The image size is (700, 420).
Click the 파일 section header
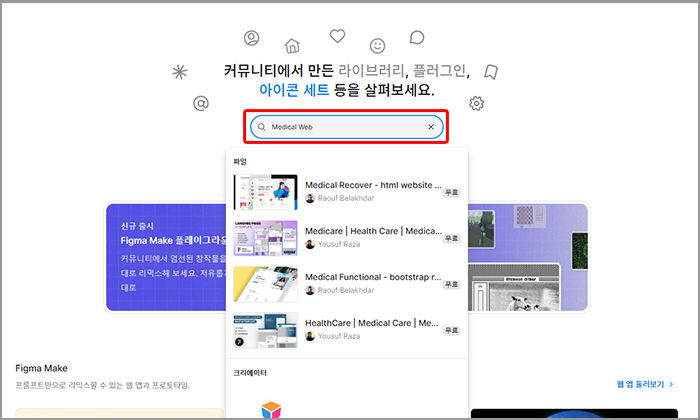click(240, 162)
